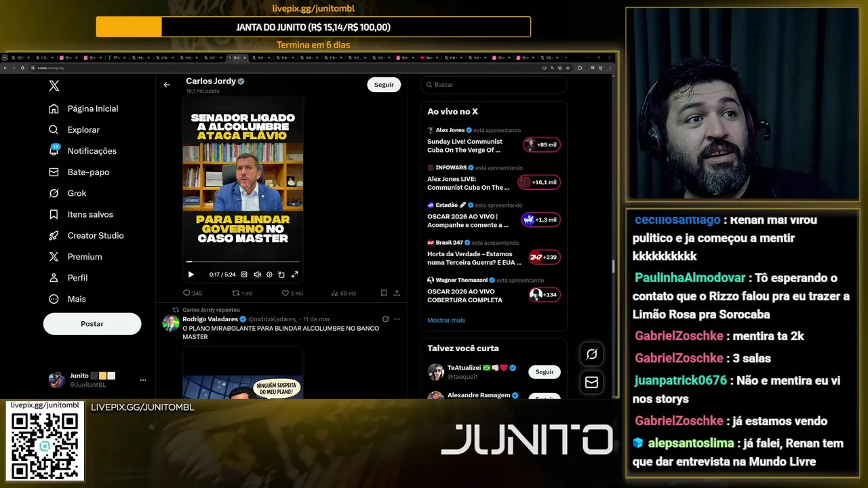Open TeAtualizei profile avatar
The height and width of the screenshot is (488, 868).
435,372
